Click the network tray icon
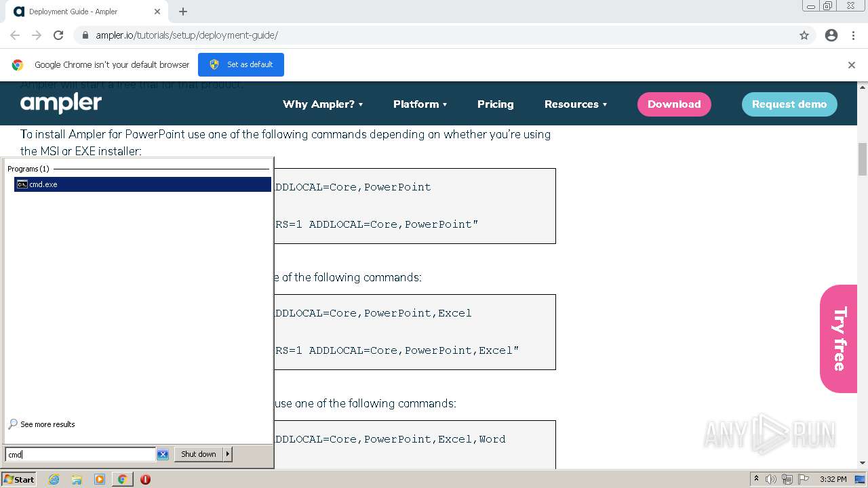Viewport: 868px width, 488px height. 787,479
